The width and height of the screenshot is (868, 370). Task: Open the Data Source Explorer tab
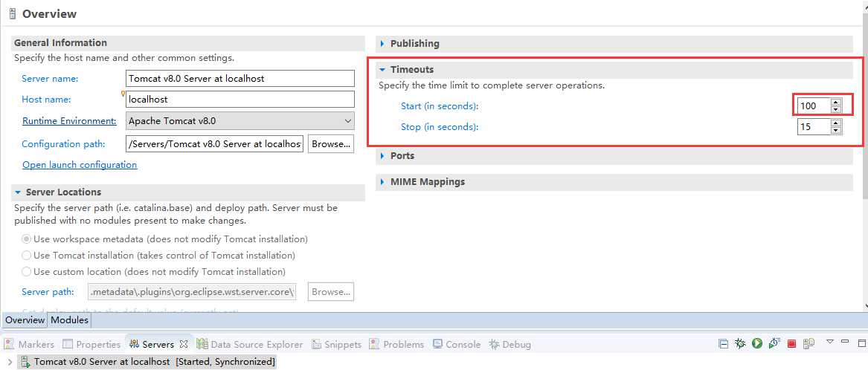coord(250,344)
